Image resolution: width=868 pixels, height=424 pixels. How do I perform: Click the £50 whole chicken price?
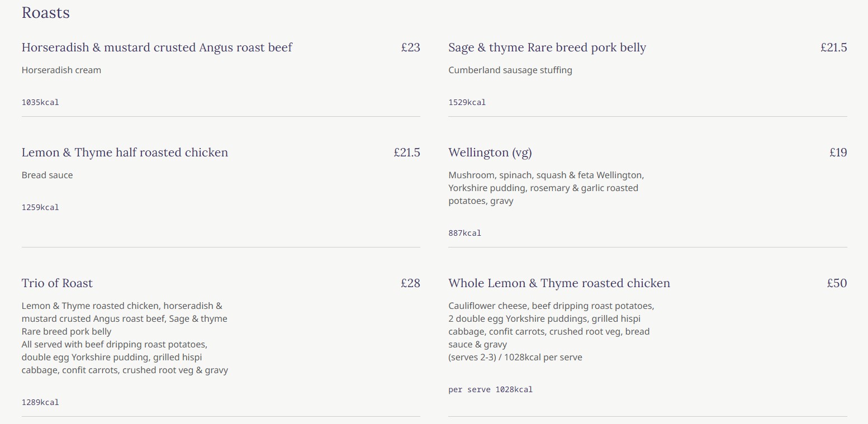(837, 283)
